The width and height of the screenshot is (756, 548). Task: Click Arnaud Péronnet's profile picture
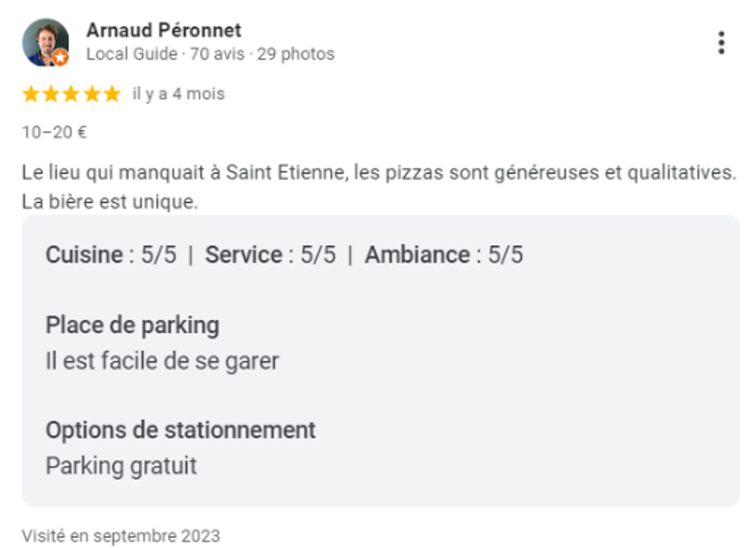pyautogui.click(x=44, y=42)
